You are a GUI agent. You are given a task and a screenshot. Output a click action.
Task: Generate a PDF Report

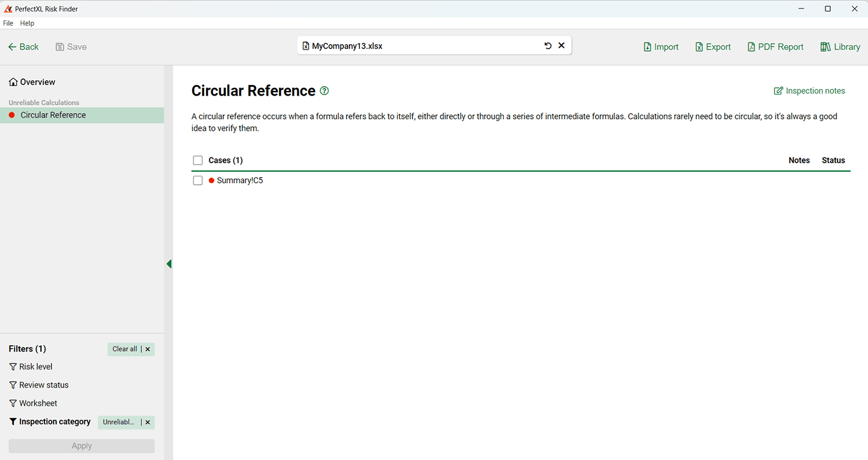[751, 47]
